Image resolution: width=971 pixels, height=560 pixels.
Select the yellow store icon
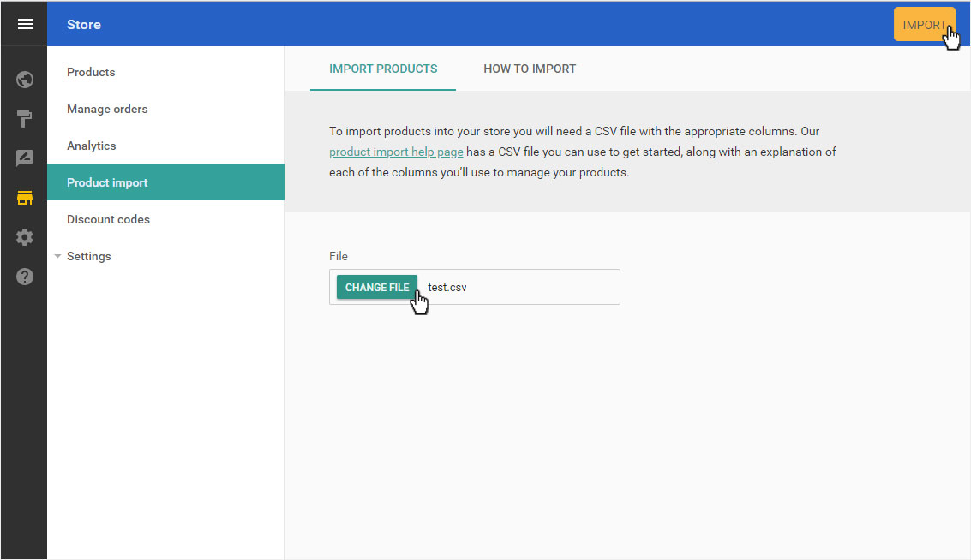click(x=25, y=198)
